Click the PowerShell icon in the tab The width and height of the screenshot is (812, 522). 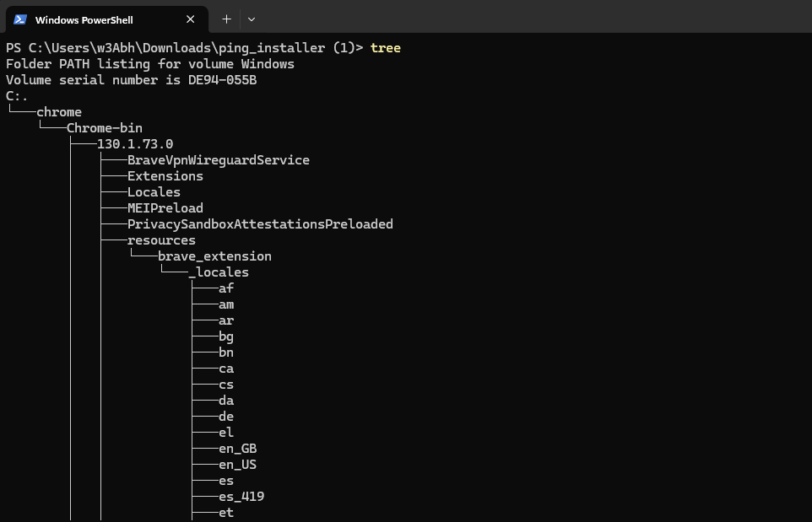click(x=20, y=19)
